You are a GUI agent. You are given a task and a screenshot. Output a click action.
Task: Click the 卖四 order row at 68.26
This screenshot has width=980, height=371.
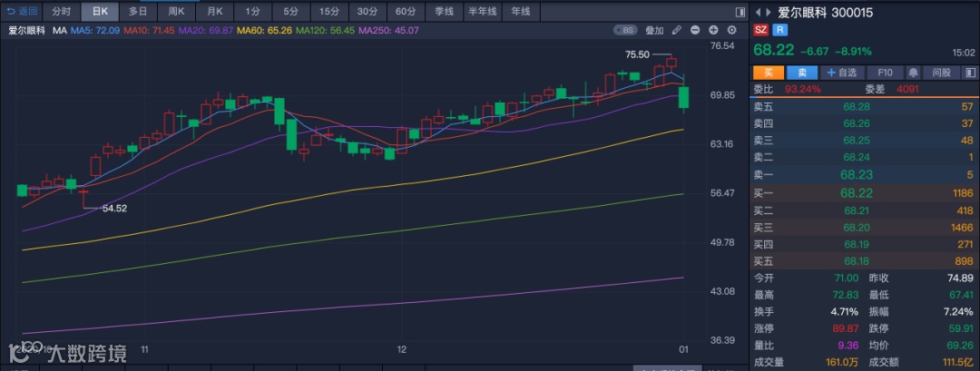coord(864,123)
